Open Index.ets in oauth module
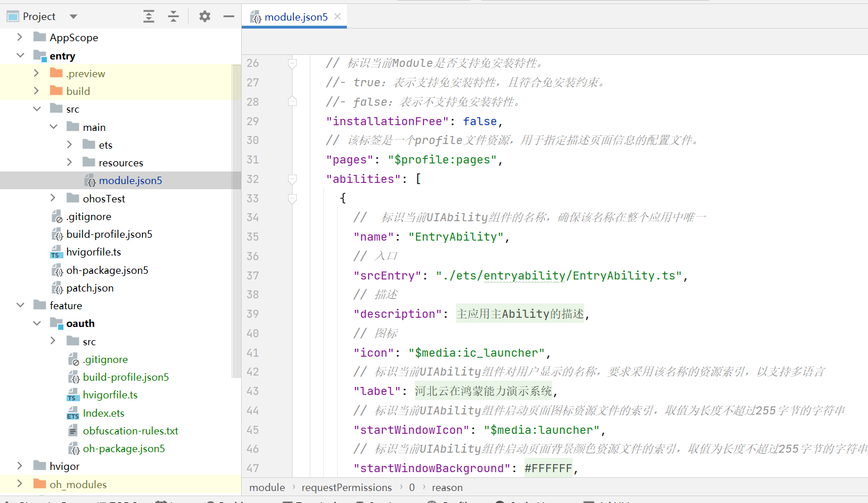The width and height of the screenshot is (868, 503). coord(103,413)
